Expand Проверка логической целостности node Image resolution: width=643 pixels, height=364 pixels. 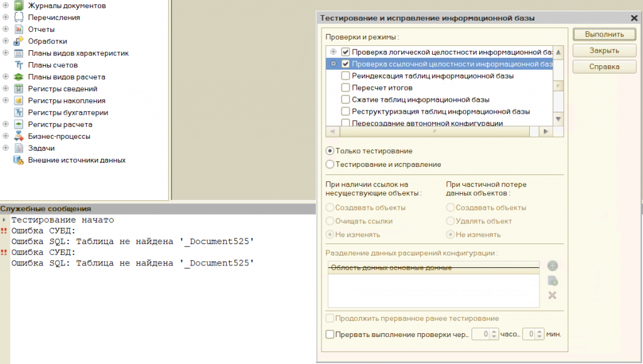click(333, 51)
